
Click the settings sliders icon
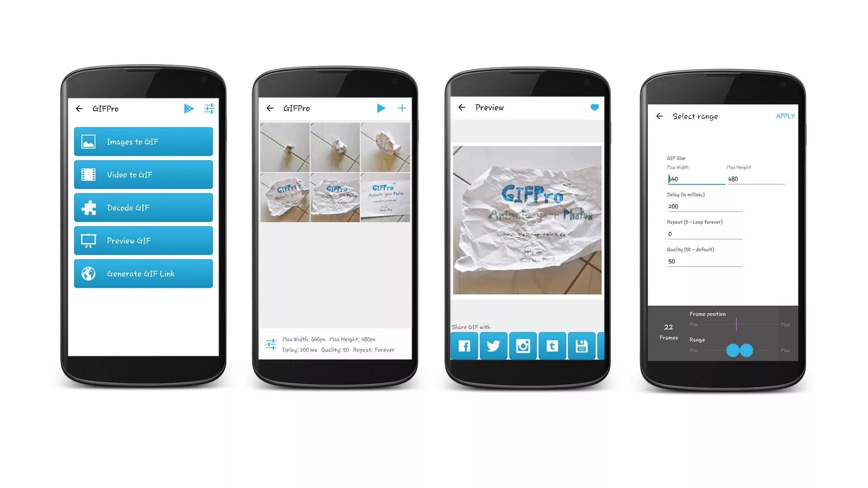pyautogui.click(x=209, y=108)
